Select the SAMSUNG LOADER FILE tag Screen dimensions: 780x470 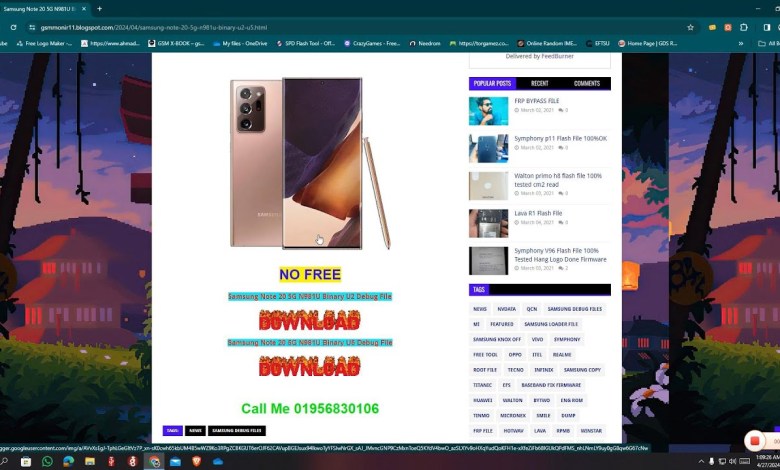click(551, 324)
